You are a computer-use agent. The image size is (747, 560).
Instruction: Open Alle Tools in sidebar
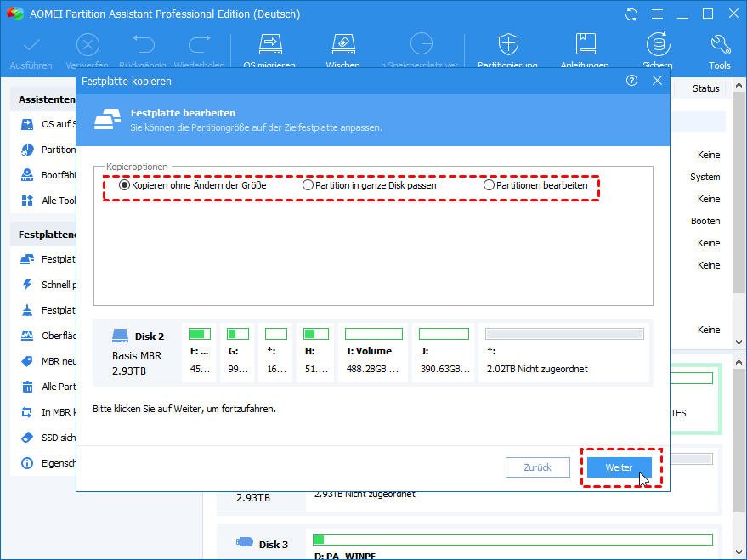[48, 201]
